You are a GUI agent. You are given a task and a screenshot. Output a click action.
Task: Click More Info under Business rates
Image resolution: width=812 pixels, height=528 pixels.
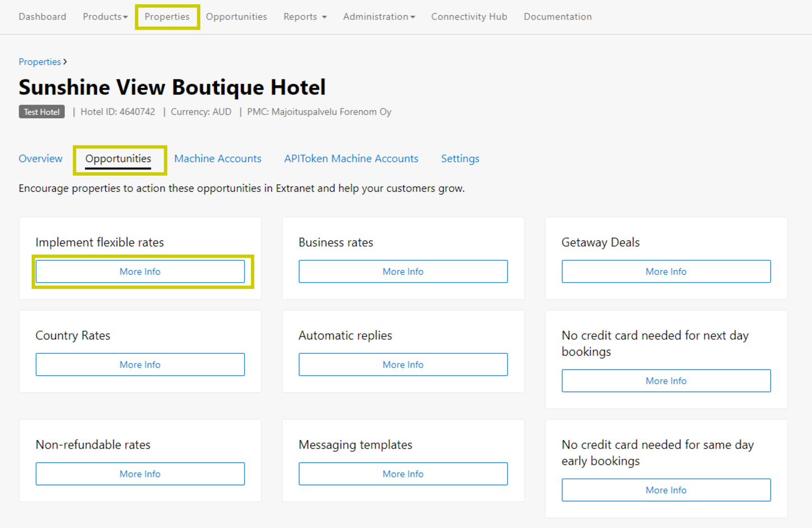click(x=403, y=272)
